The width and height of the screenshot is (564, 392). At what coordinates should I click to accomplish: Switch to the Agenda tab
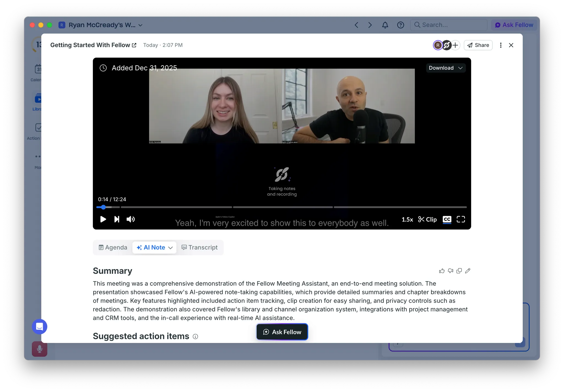pos(113,247)
